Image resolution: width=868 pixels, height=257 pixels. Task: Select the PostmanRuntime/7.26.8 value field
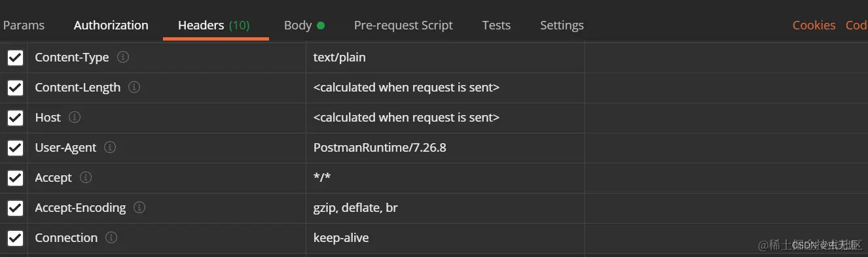[445, 148]
